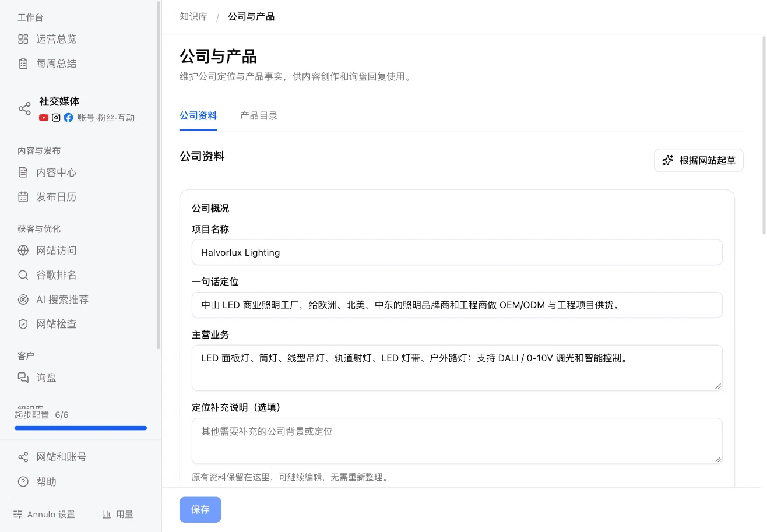Viewport: 767px width, 532px height.
Task: Go to 知识库 in the breadcrumb
Action: (x=193, y=17)
